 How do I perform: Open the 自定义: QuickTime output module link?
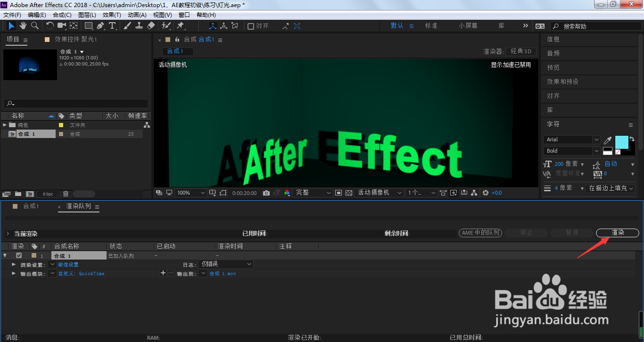point(81,274)
